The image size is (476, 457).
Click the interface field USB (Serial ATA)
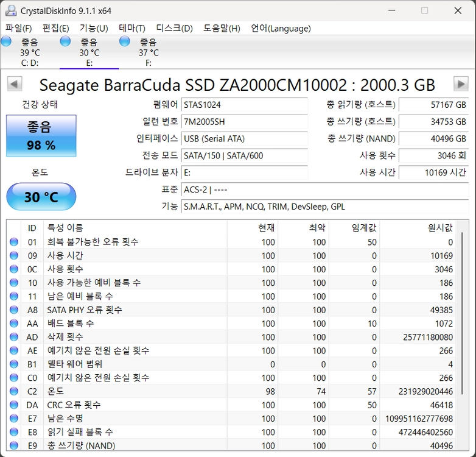pos(244,139)
